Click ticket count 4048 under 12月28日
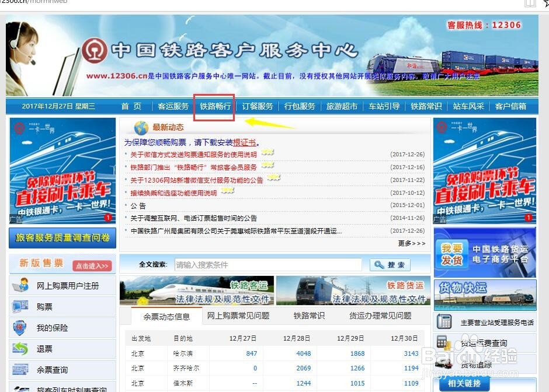Viewport: 549px width, 392px height. 303,353
